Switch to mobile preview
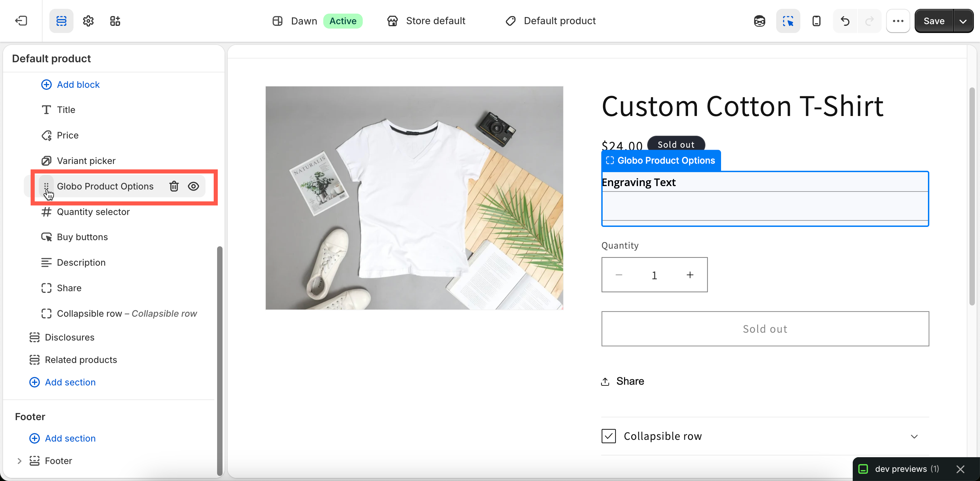 816,21
